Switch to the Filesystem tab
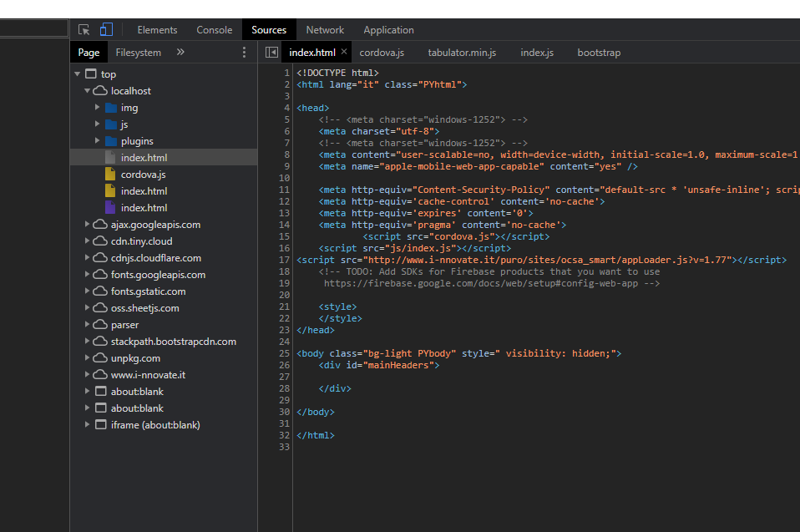This screenshot has height=532, width=800. (138, 52)
